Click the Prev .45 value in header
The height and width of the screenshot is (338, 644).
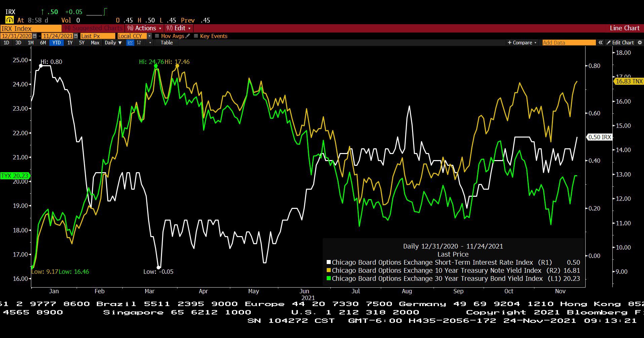click(x=196, y=20)
